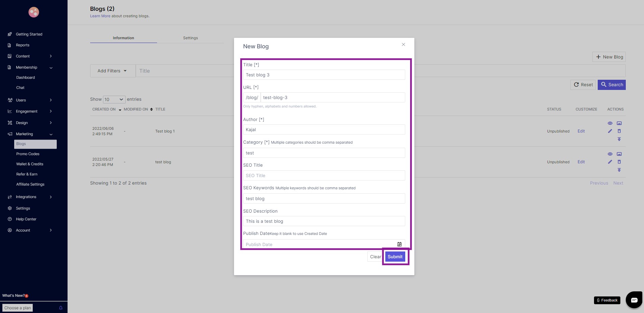Open image icon for Test blog 1
This screenshot has height=313, width=644.
click(x=619, y=123)
